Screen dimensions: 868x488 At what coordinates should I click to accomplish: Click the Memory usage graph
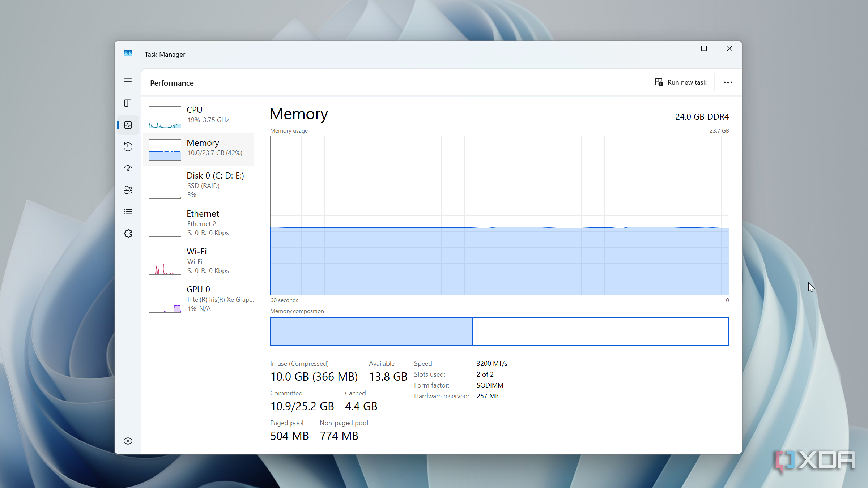[x=499, y=215]
